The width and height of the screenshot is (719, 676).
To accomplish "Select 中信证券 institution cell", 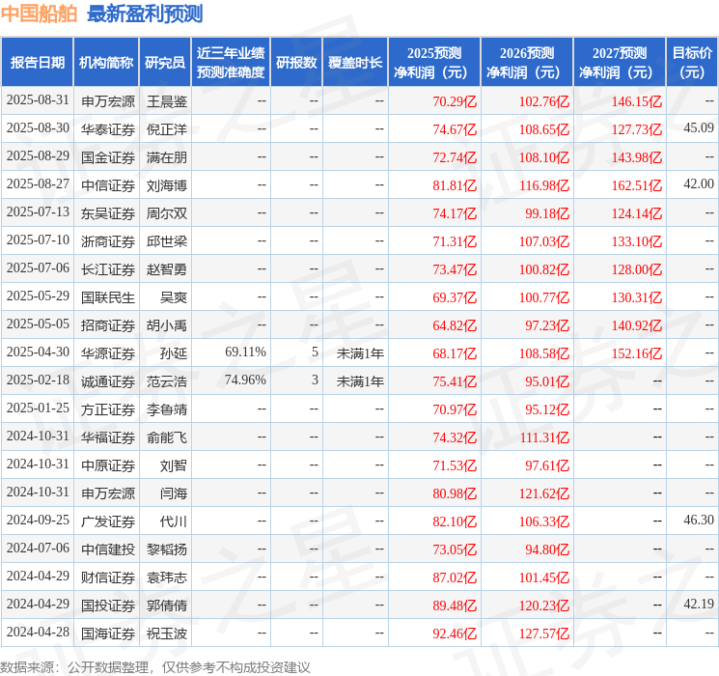I will (x=108, y=185).
